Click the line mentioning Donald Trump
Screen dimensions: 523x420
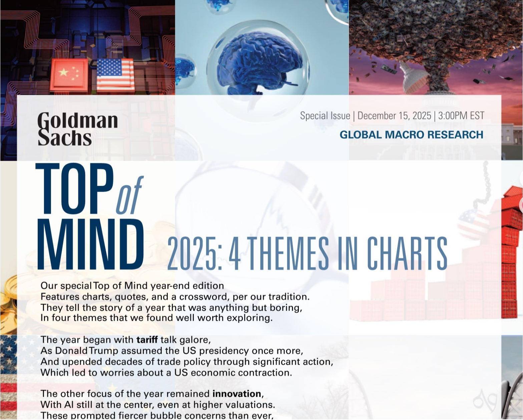click(172, 351)
